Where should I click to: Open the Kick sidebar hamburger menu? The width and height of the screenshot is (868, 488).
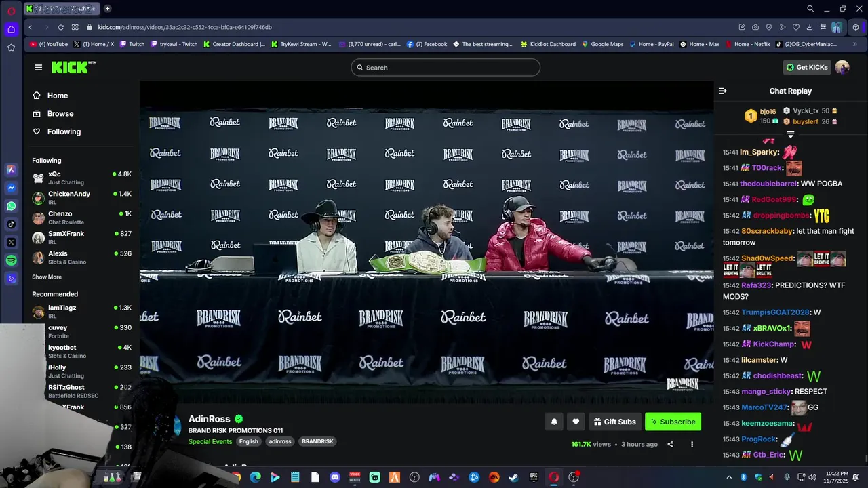38,67
